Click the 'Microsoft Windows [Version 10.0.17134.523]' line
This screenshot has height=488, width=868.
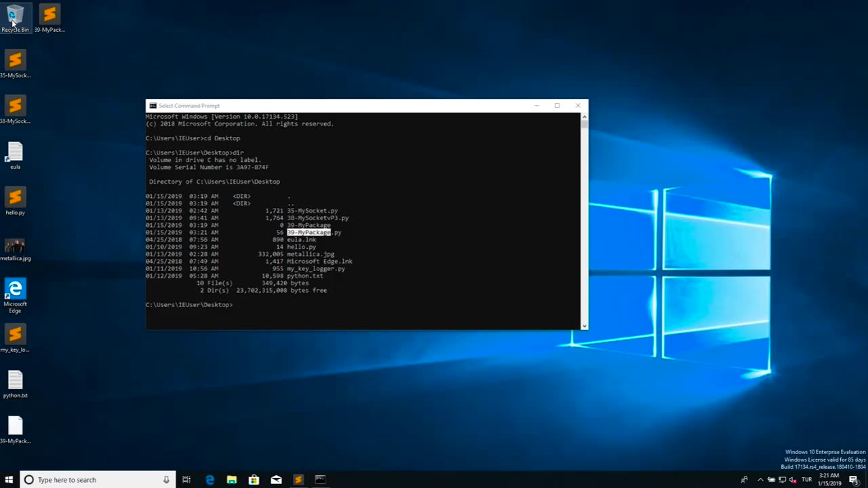click(221, 117)
